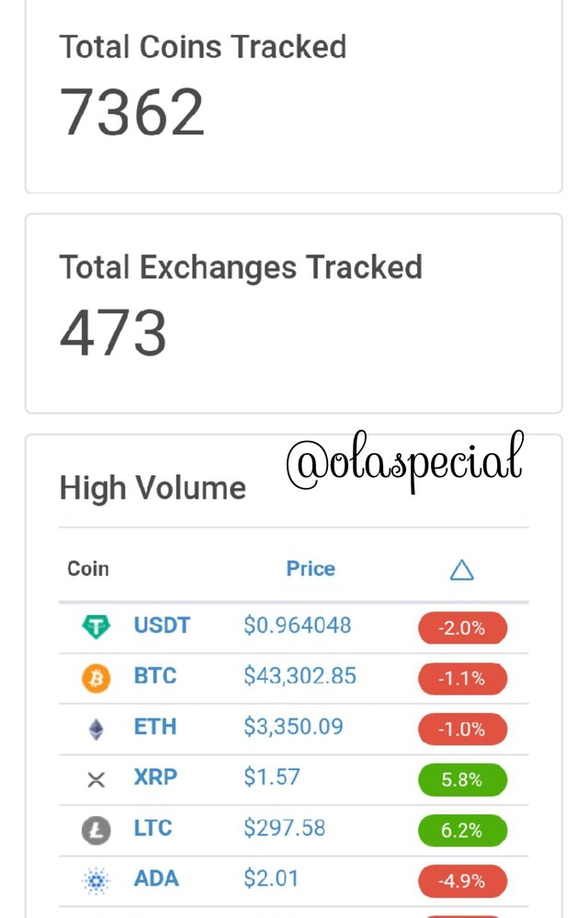
Task: Open the ETH coin link
Action: pos(155,727)
